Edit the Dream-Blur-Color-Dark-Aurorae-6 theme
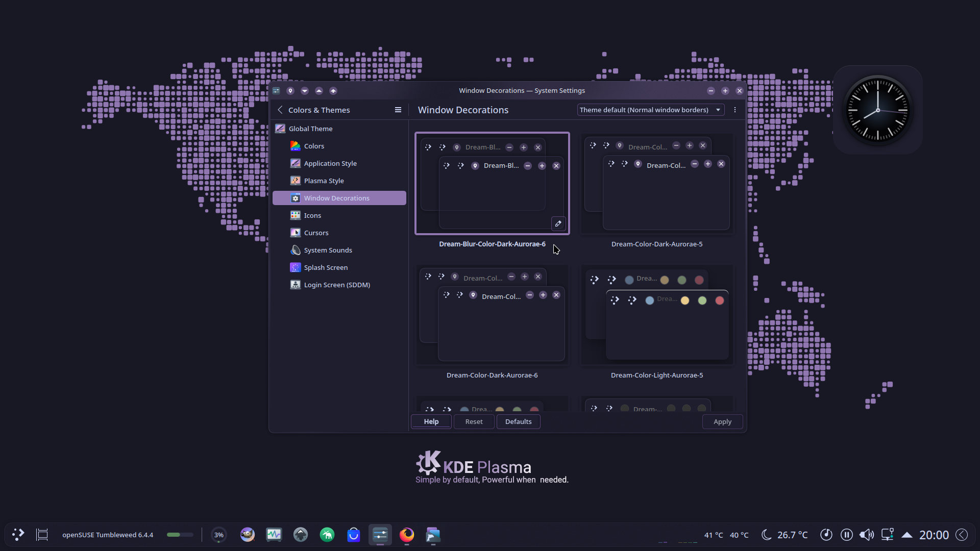This screenshot has height=551, width=980. 558,223
